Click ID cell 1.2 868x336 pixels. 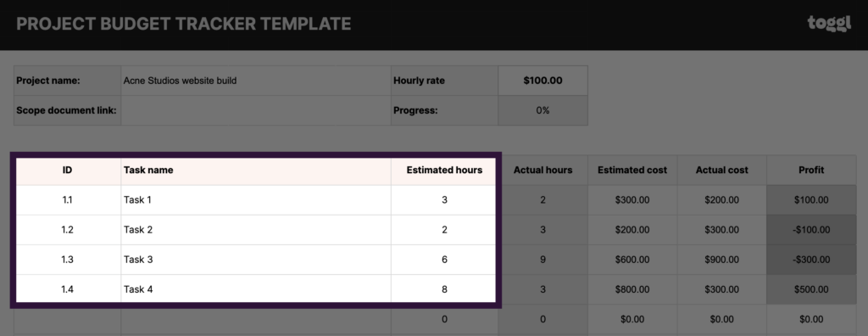68,230
